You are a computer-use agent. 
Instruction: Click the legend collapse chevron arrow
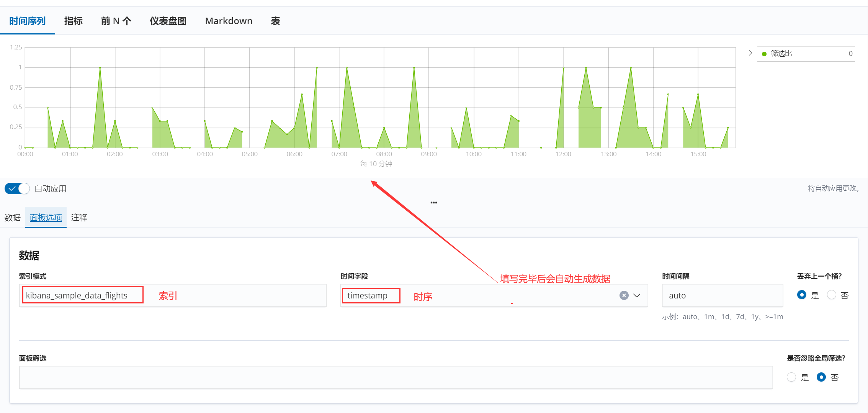tap(750, 53)
